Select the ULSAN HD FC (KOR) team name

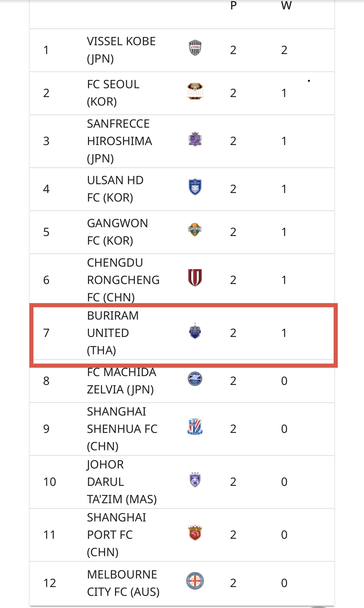tap(115, 189)
